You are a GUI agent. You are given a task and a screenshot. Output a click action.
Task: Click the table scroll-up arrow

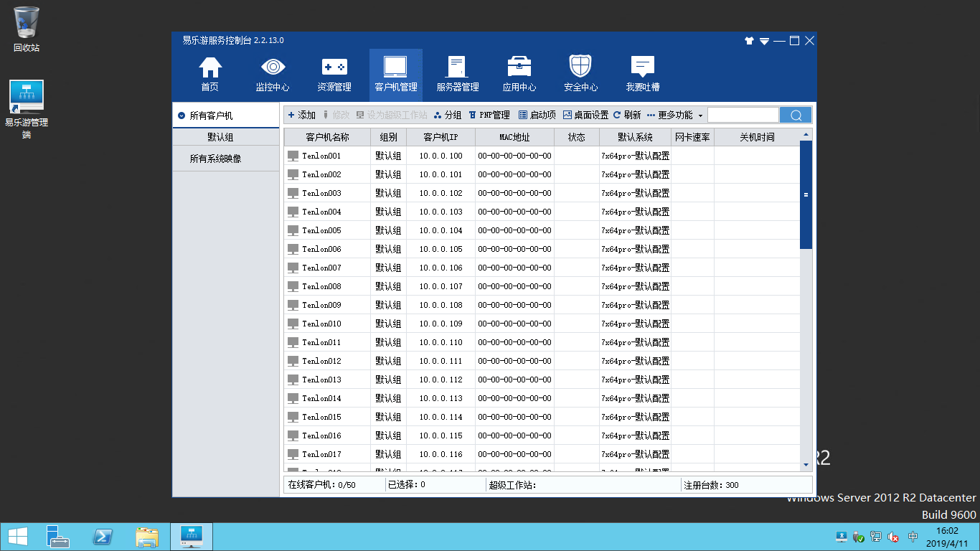pos(806,135)
